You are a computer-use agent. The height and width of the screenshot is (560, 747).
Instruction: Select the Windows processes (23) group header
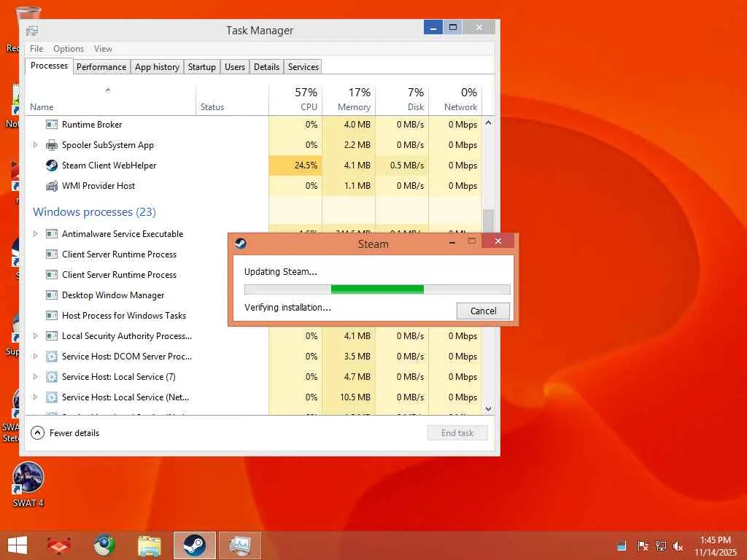(x=94, y=212)
